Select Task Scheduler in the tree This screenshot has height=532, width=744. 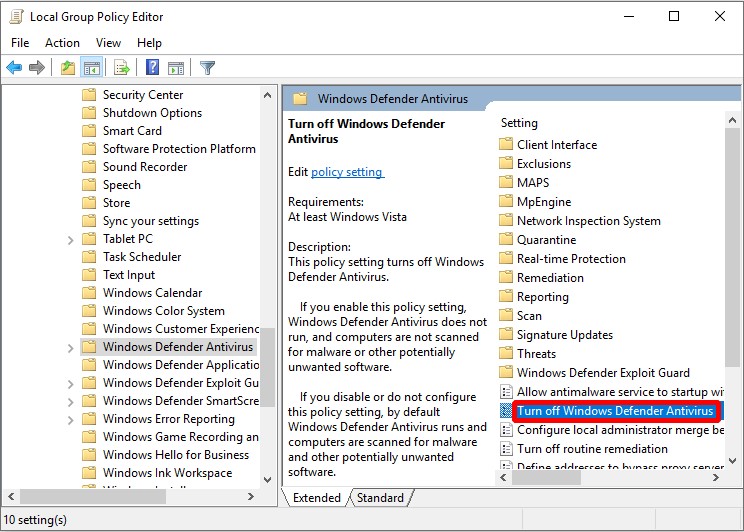pyautogui.click(x=142, y=257)
